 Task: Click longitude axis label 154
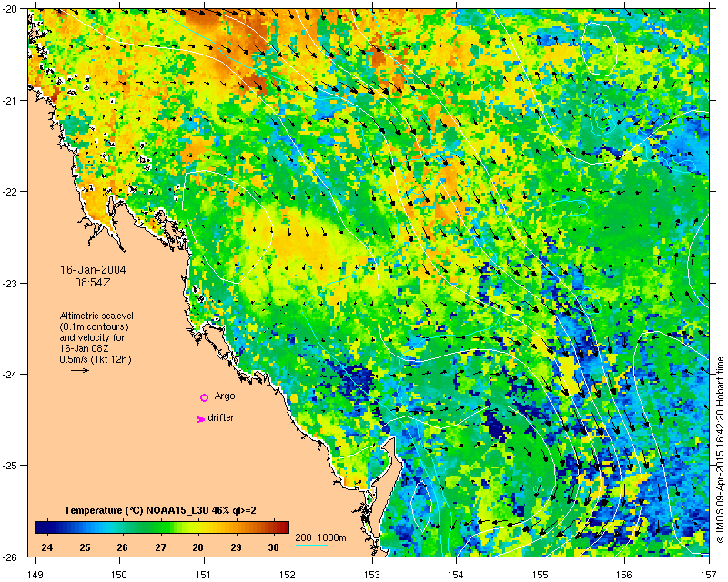coord(457,575)
